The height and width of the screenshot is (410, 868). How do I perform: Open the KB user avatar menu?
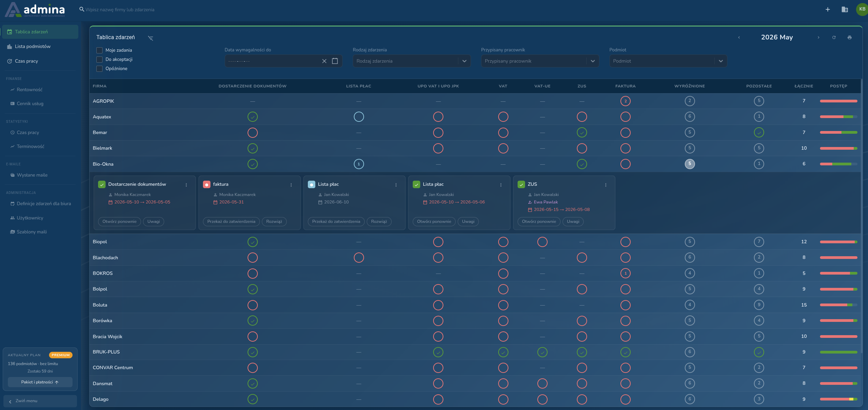[x=862, y=10]
